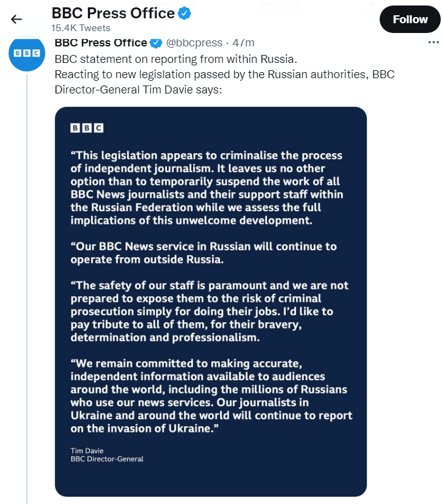The height and width of the screenshot is (504, 442).
Task: Open BBC Press Office name in the tweet
Action: 100,43
